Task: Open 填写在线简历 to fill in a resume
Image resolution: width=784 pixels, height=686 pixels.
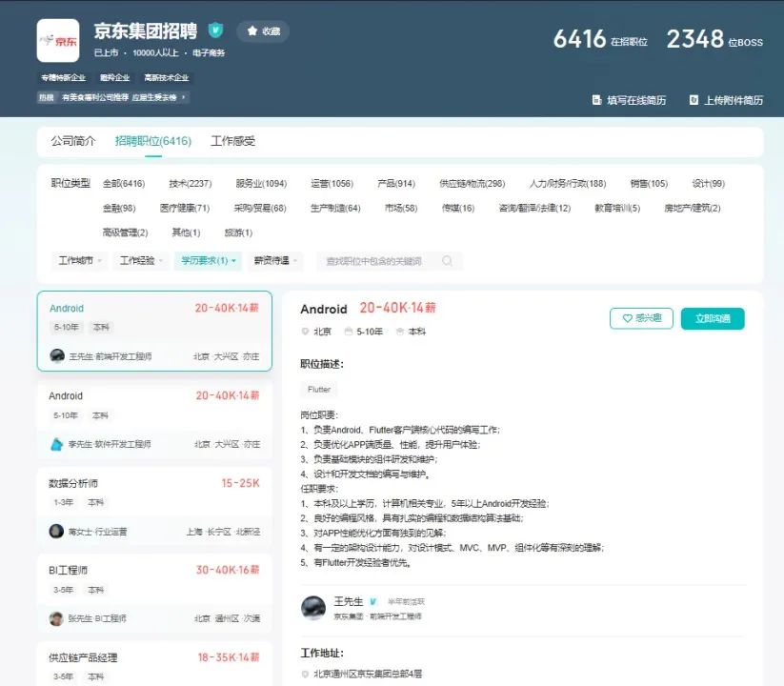Action: click(629, 100)
